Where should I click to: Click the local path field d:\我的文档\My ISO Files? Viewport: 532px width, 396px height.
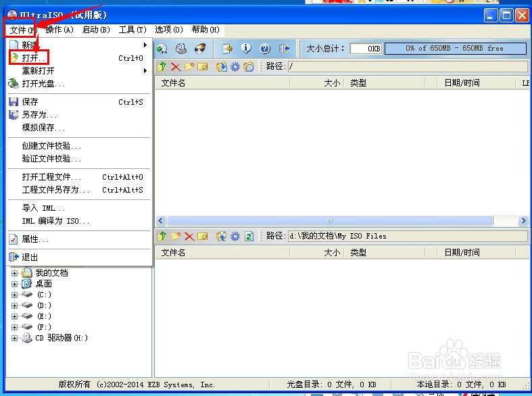tap(408, 236)
